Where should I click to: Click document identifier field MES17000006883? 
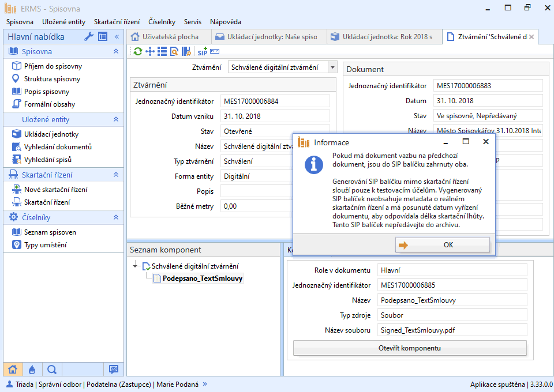coord(488,86)
